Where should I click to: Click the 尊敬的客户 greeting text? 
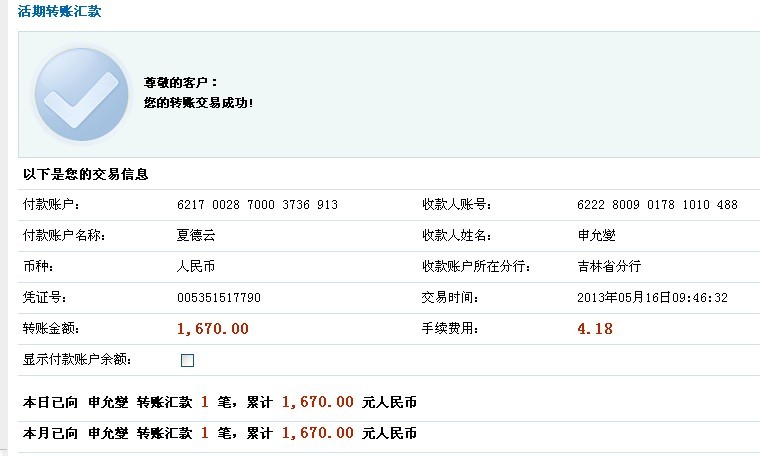181,82
